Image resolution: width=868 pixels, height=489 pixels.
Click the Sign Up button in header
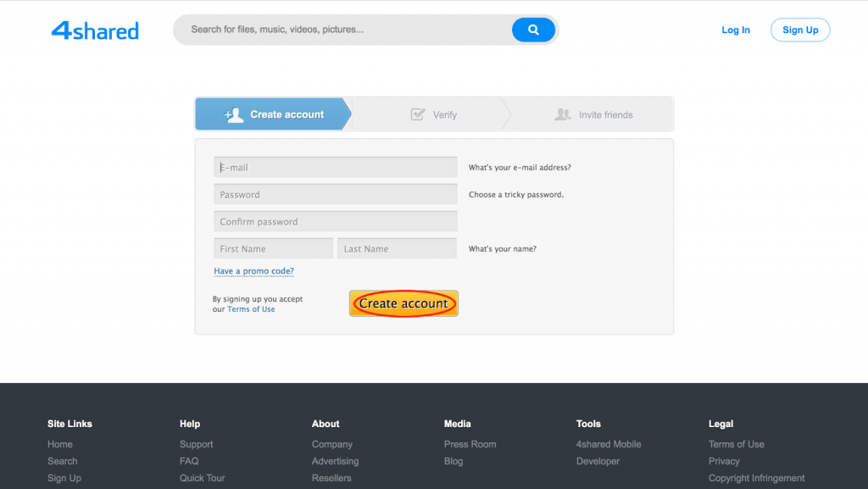click(800, 30)
